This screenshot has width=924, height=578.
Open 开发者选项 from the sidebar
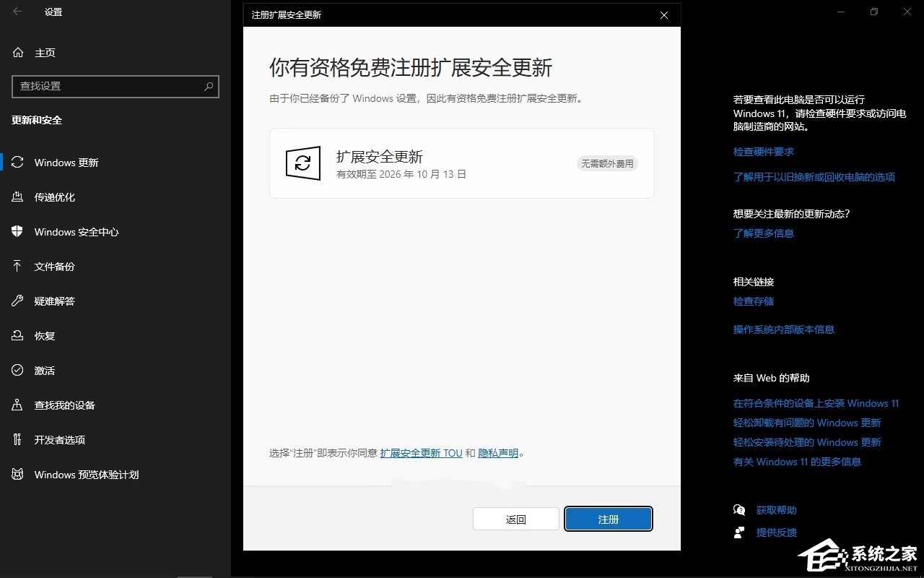coord(17,440)
